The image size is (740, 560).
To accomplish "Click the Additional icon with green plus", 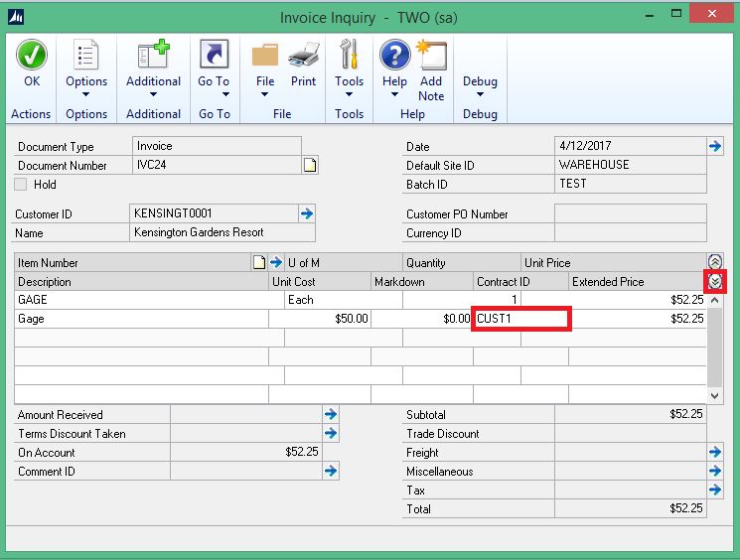I will coord(153,55).
